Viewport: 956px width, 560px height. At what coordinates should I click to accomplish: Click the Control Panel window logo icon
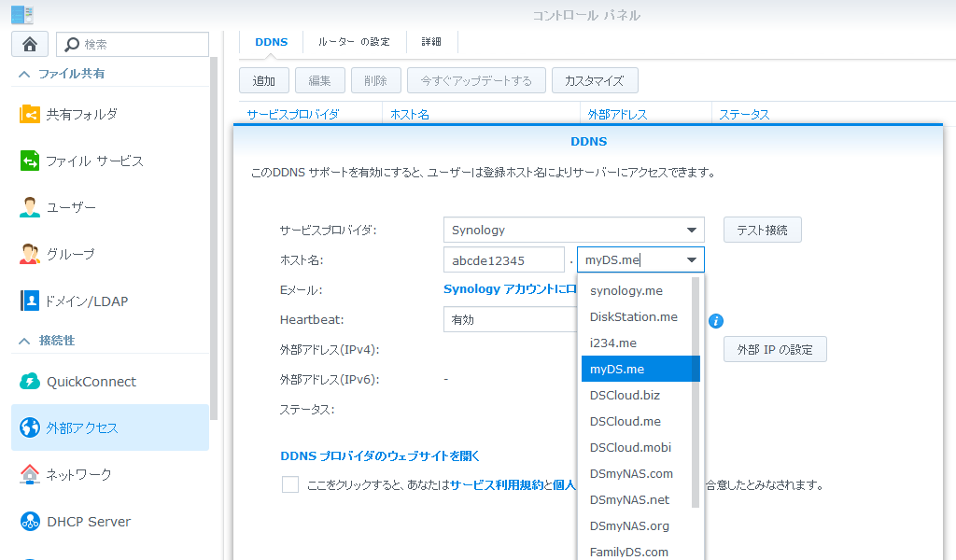click(22, 15)
